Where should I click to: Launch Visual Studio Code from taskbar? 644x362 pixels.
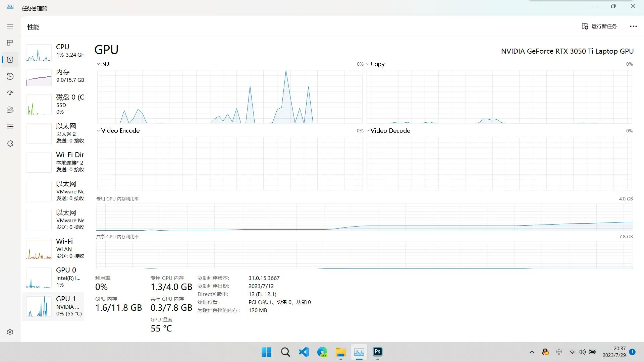coord(304,352)
